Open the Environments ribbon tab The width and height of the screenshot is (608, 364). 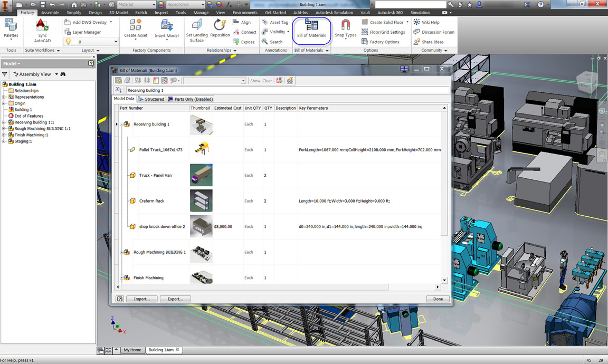[245, 13]
